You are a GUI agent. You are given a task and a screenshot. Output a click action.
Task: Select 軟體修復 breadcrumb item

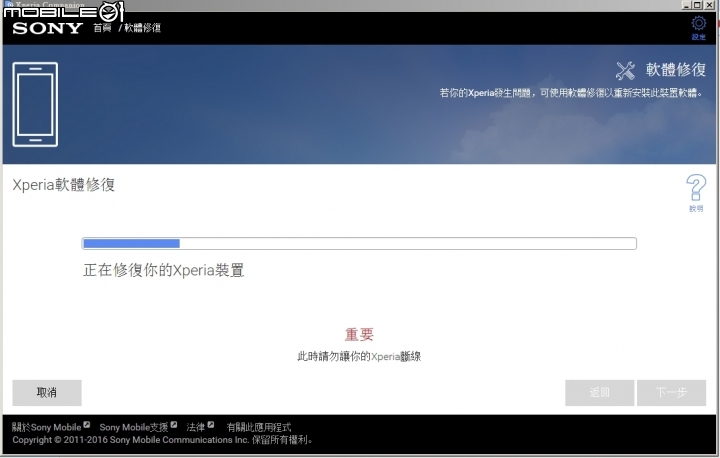pyautogui.click(x=142, y=28)
